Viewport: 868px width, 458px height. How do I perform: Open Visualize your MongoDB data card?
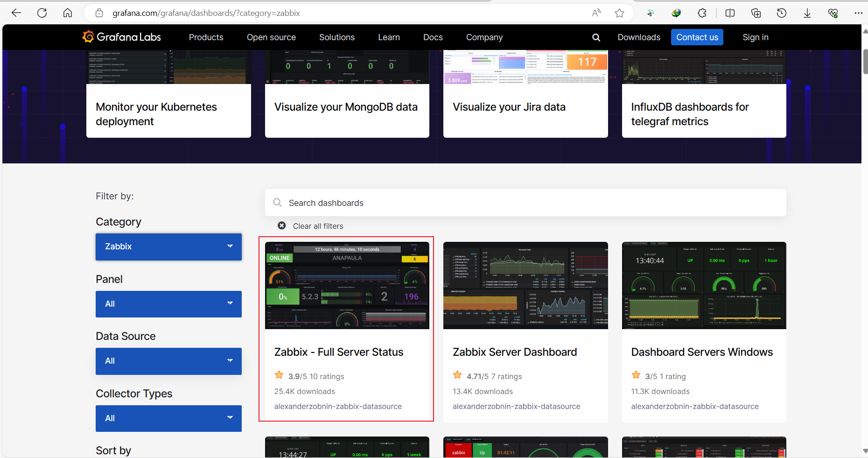[347, 94]
